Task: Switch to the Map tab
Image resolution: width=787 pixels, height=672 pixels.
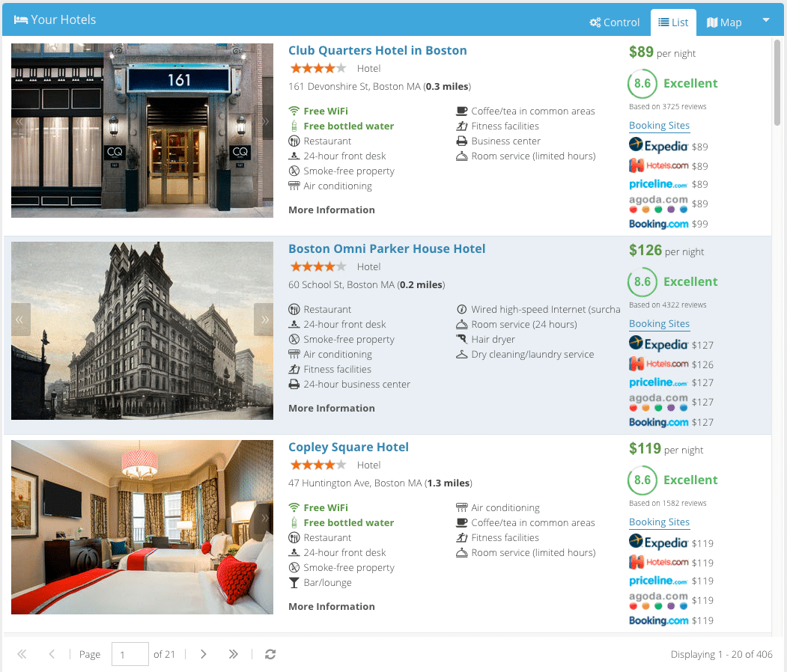Action: pos(724,22)
